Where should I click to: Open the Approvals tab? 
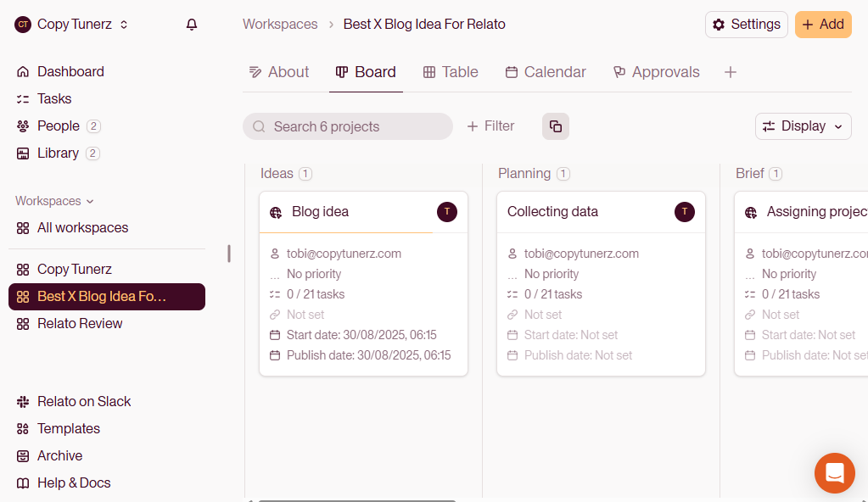(x=656, y=72)
